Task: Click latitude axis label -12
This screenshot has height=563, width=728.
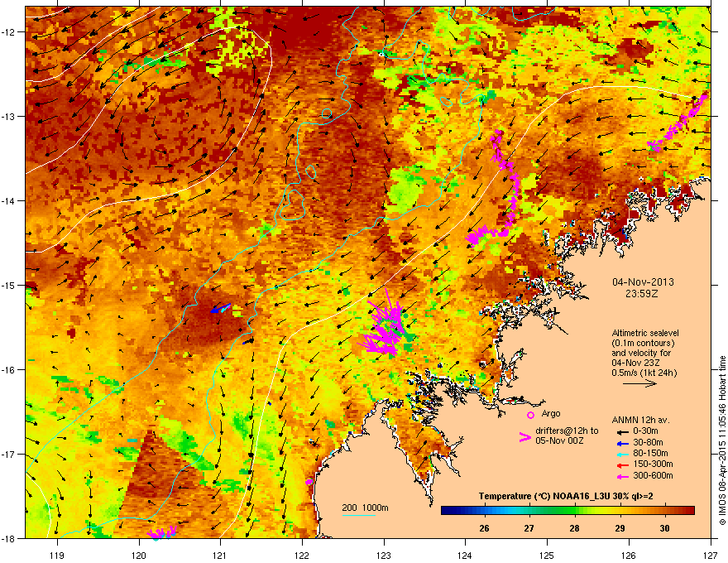Action: pos(8,32)
